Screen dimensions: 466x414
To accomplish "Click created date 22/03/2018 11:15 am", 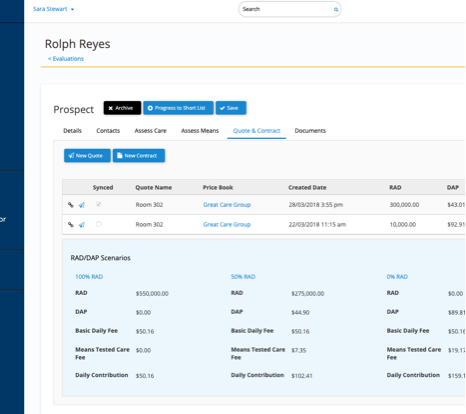I will coord(317,224).
